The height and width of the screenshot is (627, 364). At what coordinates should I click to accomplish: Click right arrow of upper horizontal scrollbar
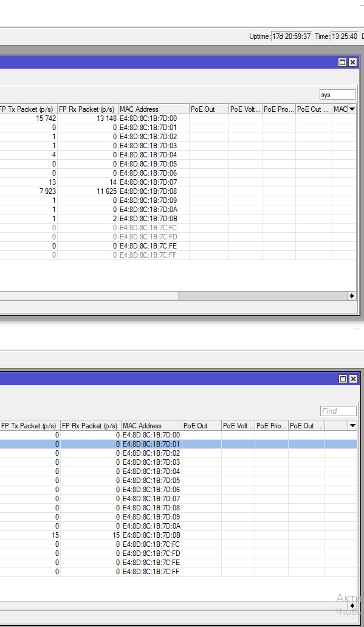352,295
